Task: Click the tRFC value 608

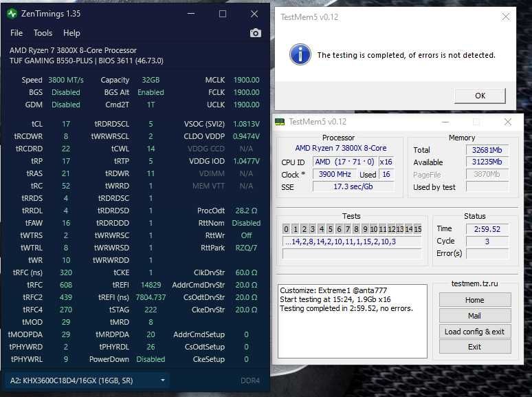Action: [x=66, y=285]
